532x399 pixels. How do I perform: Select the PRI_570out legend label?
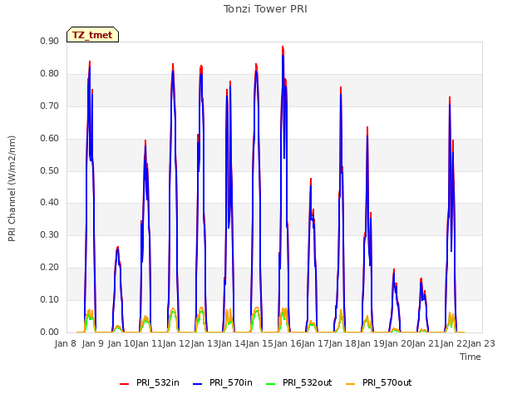tap(387, 382)
